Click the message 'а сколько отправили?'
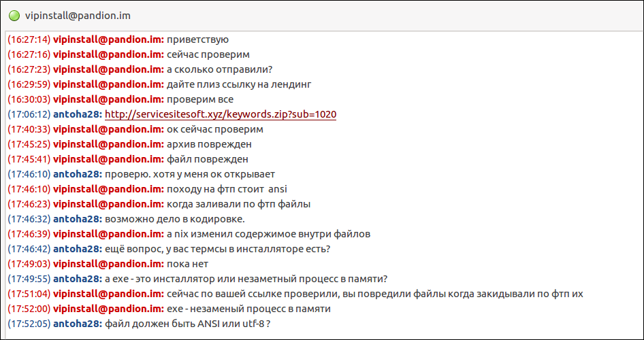This screenshot has height=340, width=644. point(220,70)
